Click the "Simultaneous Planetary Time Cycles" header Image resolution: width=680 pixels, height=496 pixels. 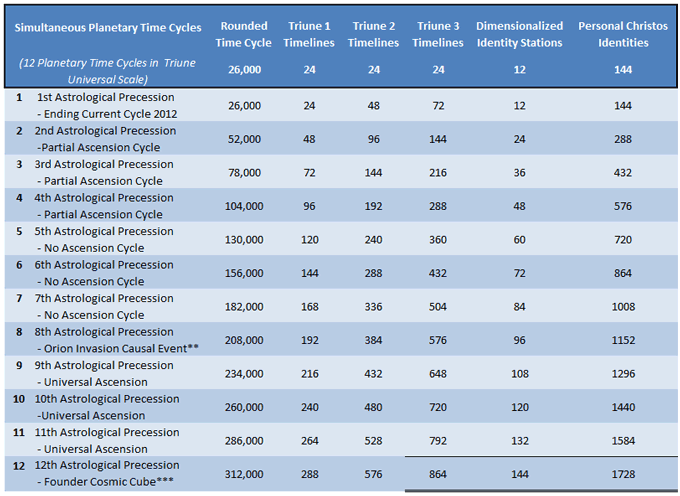[109, 26]
